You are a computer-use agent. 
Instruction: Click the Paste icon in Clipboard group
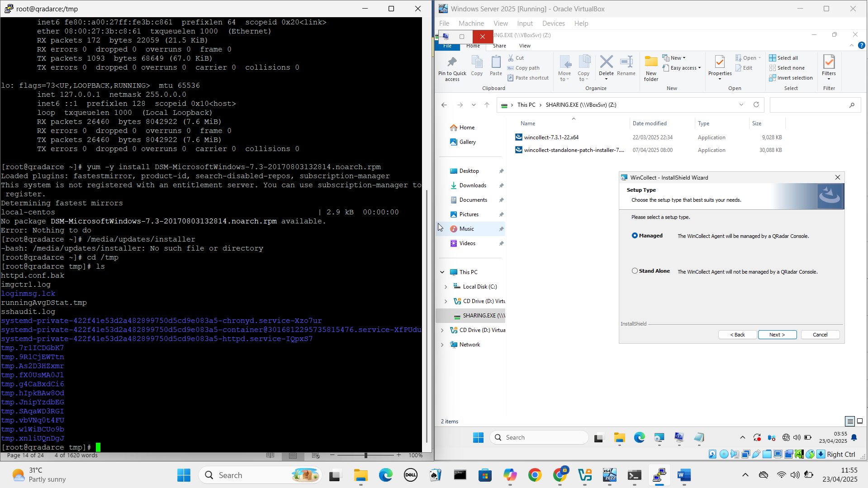(x=496, y=66)
